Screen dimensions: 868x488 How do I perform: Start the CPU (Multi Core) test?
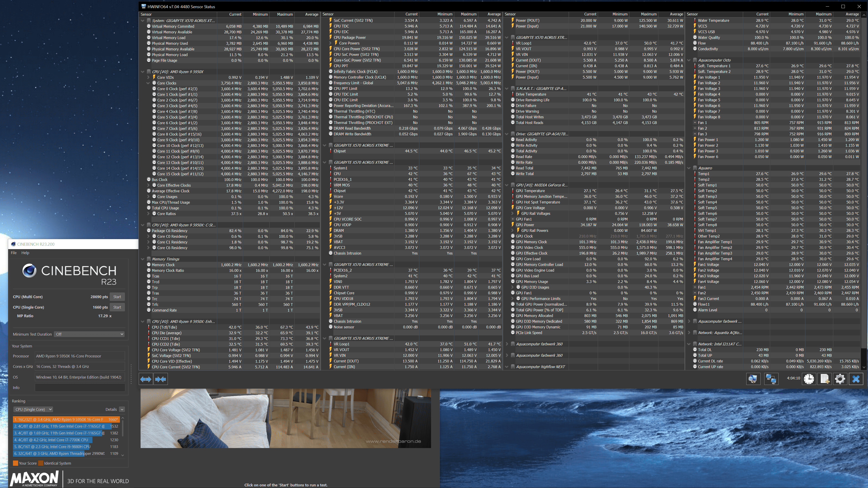click(x=117, y=297)
